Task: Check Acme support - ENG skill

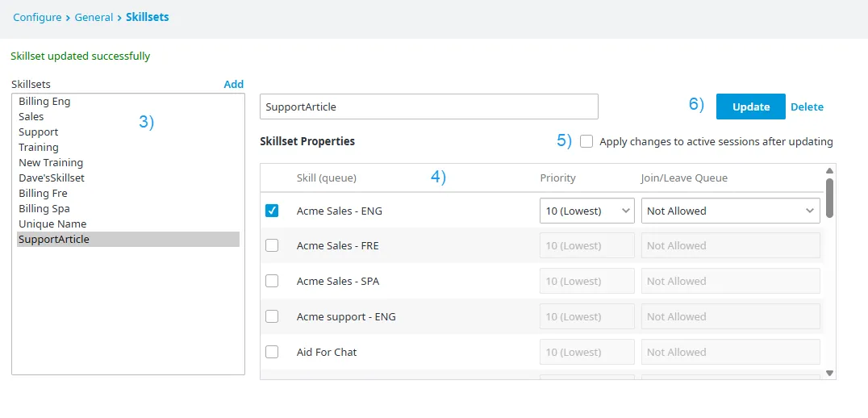Action: tap(272, 316)
